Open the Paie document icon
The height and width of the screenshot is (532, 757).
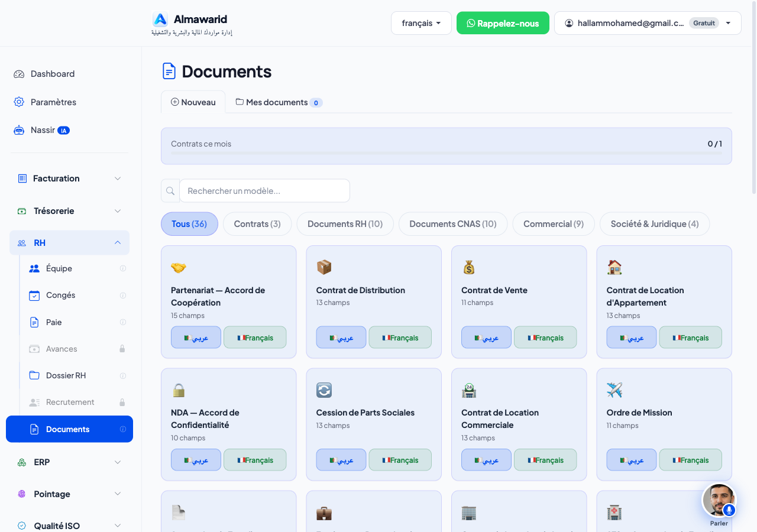(34, 322)
